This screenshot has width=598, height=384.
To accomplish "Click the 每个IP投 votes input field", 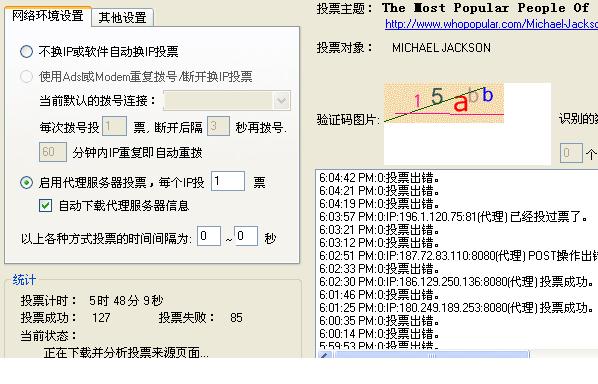I will pos(228,181).
